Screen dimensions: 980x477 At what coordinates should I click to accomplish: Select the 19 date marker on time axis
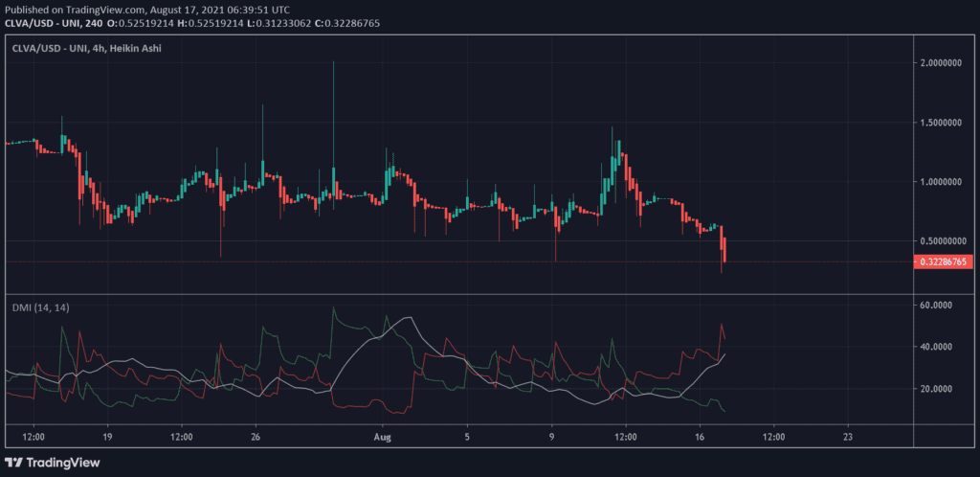[x=107, y=435]
